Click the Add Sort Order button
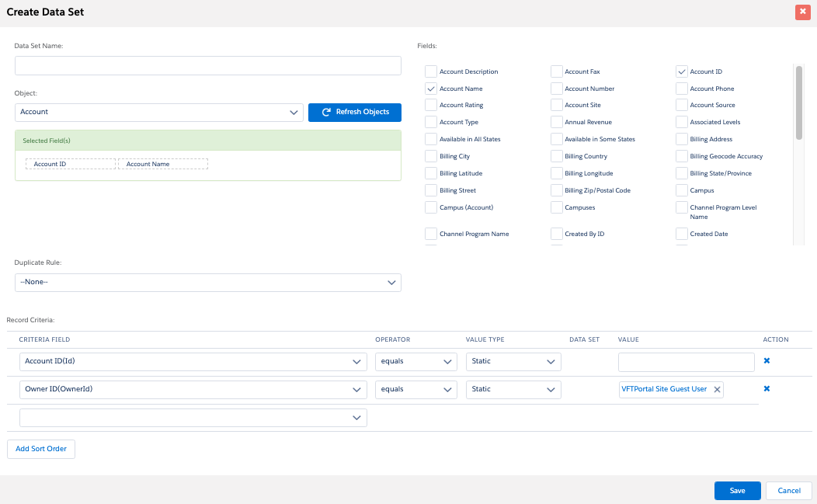Image resolution: width=817 pixels, height=504 pixels. pos(41,449)
